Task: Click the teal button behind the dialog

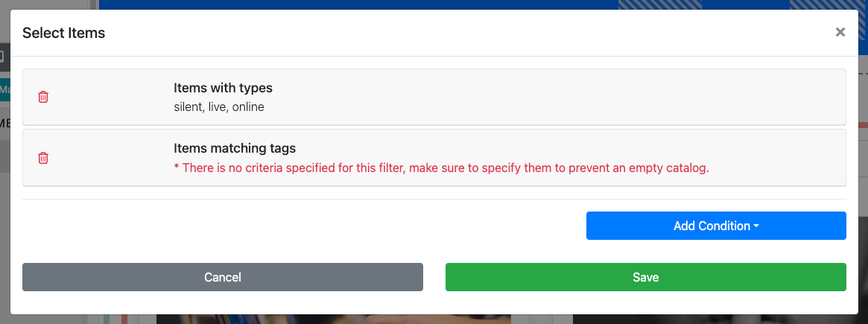Action: (4, 90)
